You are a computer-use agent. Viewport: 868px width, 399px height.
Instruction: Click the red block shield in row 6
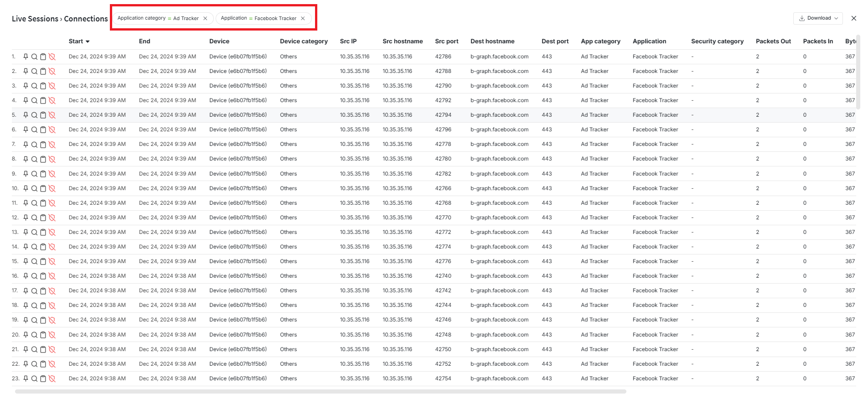(52, 130)
